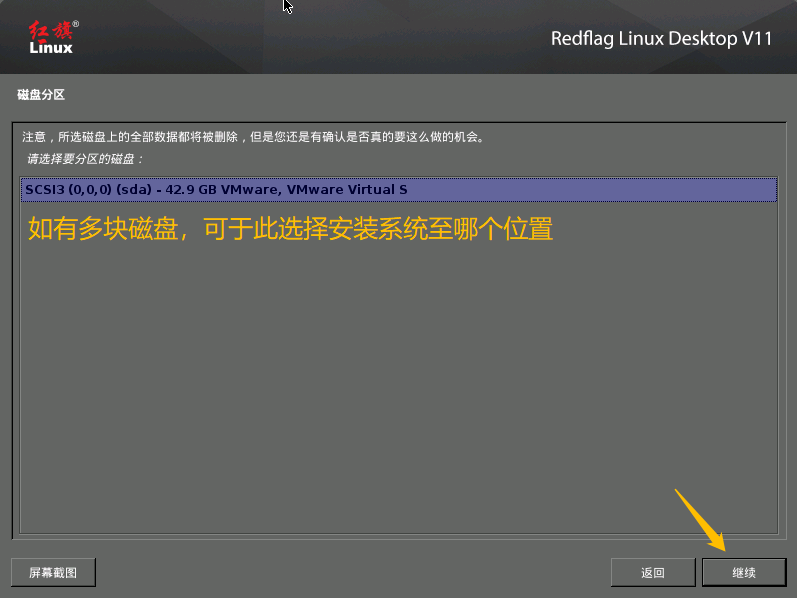The height and width of the screenshot is (598, 797).
Task: Select the SCSI3 (0,0,0) (sda) disk entry
Action: click(398, 190)
